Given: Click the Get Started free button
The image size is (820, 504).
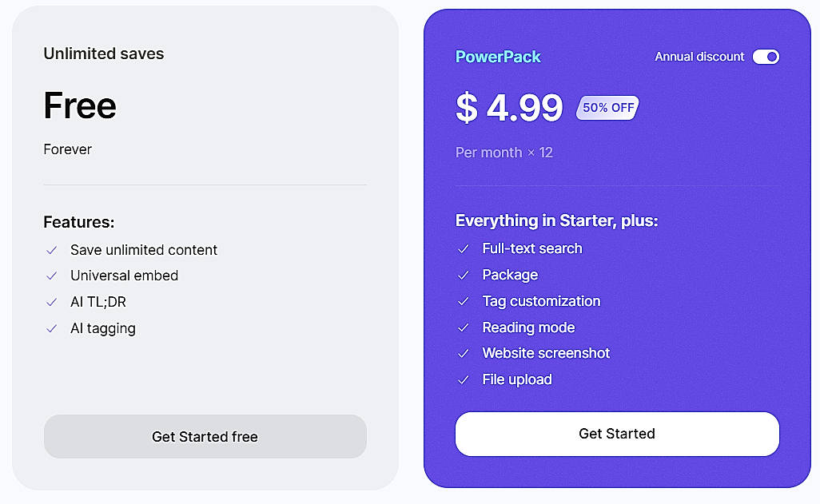Looking at the screenshot, I should pos(205,436).
